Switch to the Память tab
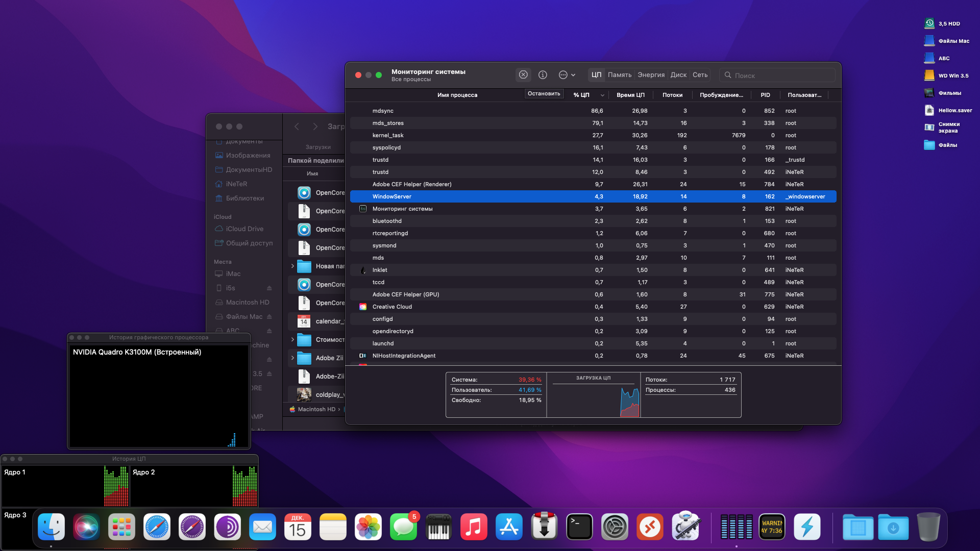This screenshot has height=551, width=980. coord(620,75)
